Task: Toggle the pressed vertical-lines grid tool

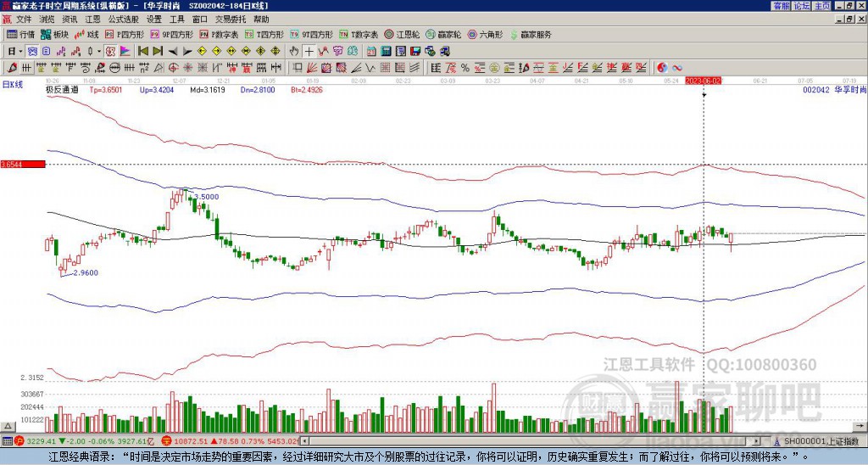Action: 26,68
